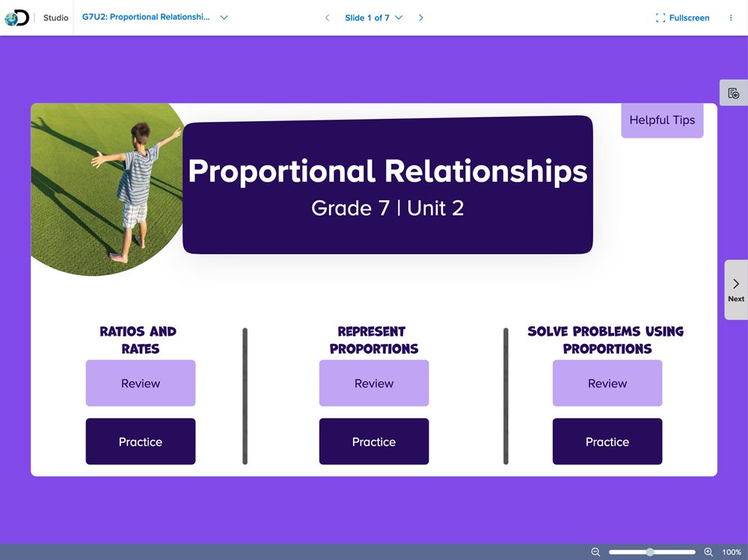Open Review for Represent Proportions
The height and width of the screenshot is (560, 748).
point(374,384)
